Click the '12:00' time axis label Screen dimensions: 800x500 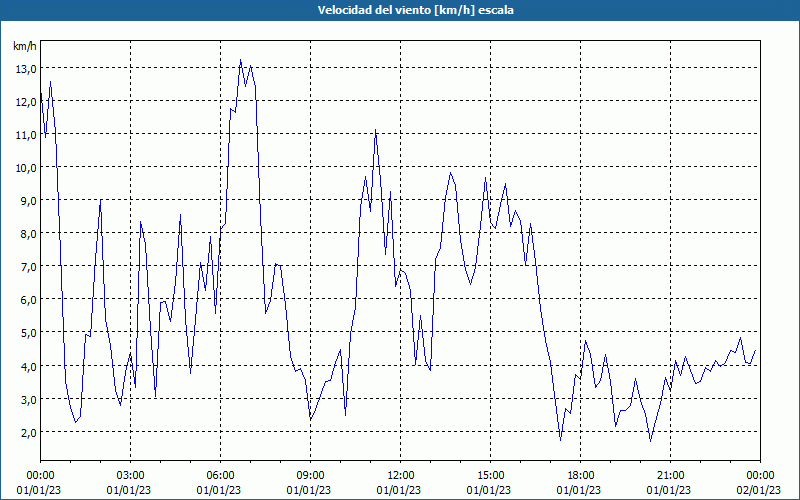[401, 476]
